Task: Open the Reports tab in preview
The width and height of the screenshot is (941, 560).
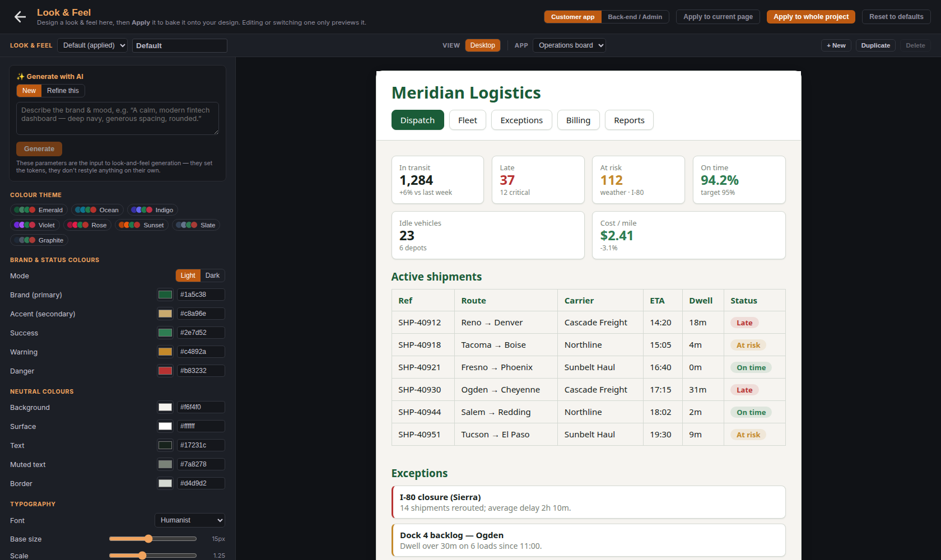Action: pyautogui.click(x=629, y=120)
